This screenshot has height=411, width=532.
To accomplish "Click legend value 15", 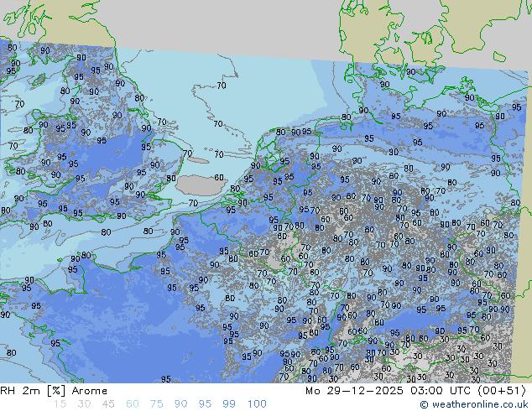I will 60,404.
